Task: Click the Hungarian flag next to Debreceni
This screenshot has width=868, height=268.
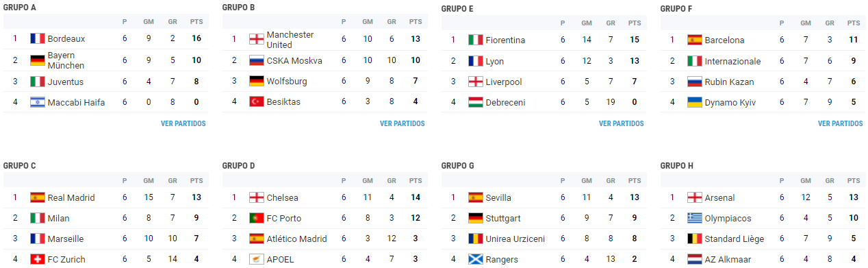Action: [476, 102]
